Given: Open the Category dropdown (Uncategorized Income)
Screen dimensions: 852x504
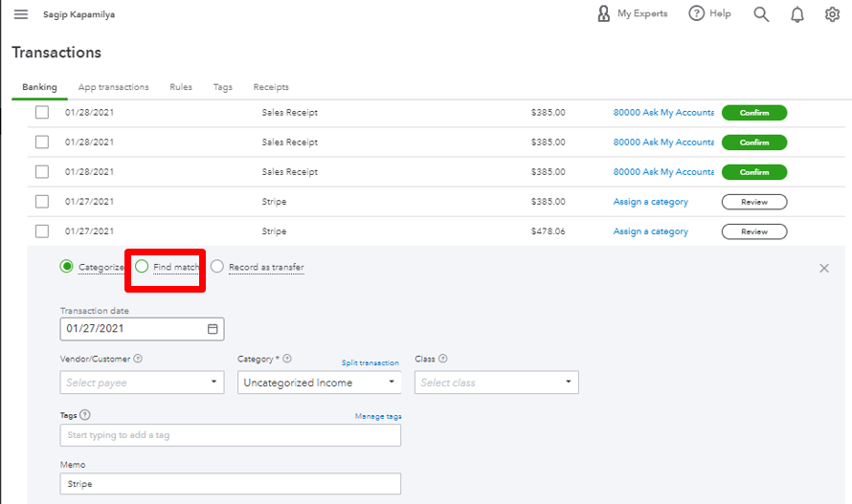Looking at the screenshot, I should (391, 383).
